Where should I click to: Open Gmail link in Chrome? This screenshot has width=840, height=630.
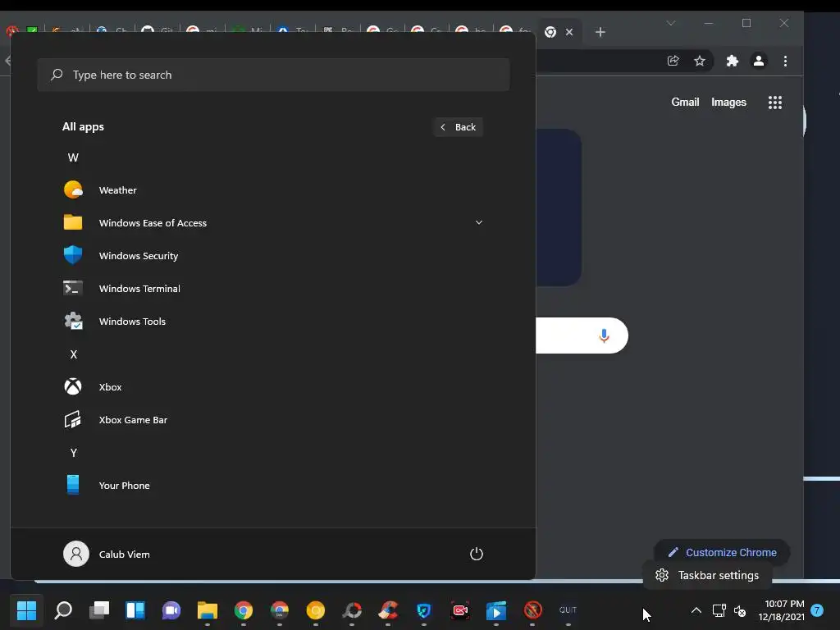685,102
